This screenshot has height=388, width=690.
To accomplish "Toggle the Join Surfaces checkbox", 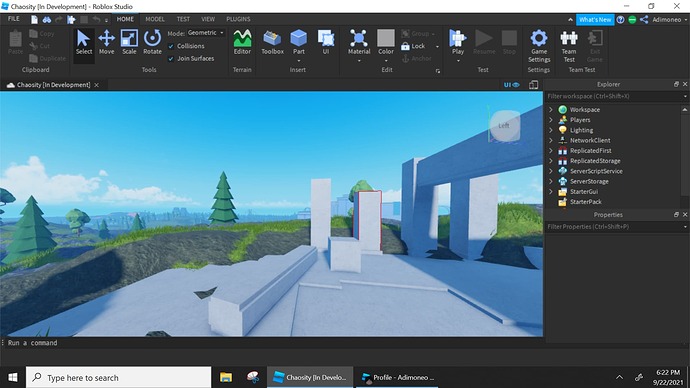I will tap(171, 59).
